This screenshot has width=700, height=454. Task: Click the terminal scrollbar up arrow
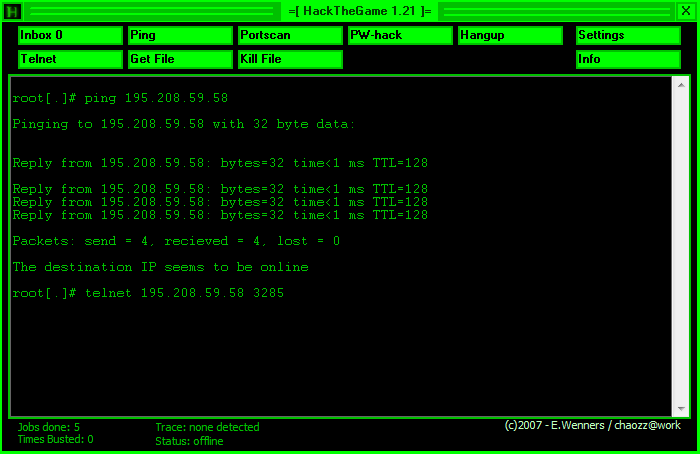click(x=681, y=85)
